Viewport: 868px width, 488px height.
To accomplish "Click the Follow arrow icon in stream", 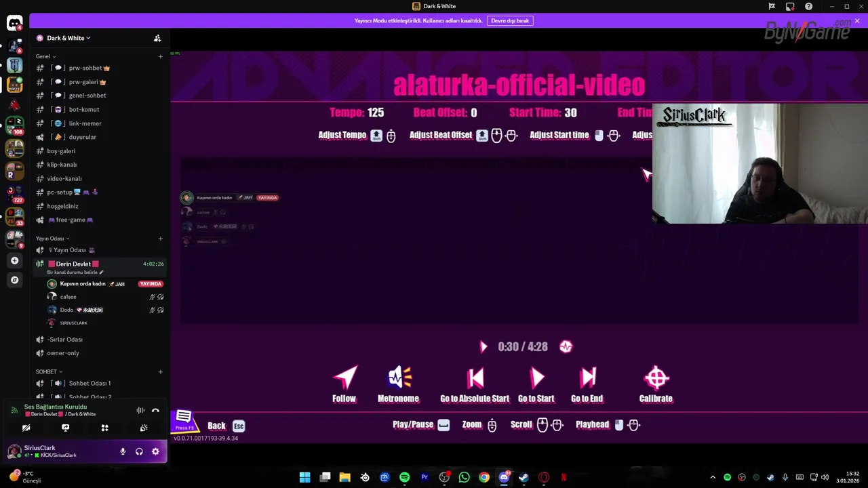I will [x=344, y=377].
